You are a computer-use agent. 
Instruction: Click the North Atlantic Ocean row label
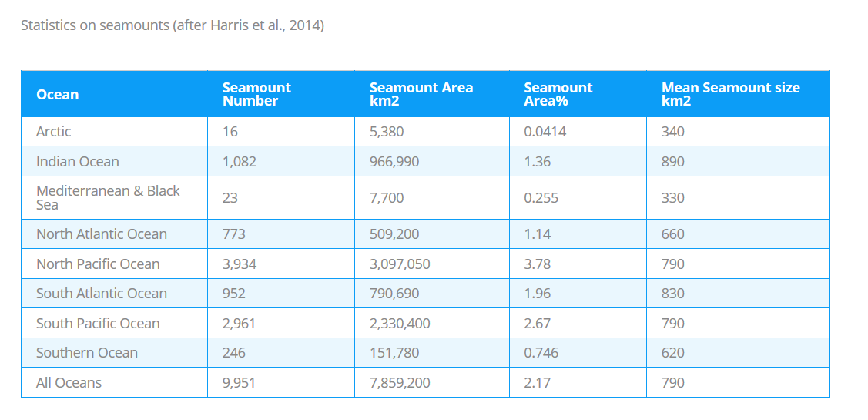click(102, 234)
